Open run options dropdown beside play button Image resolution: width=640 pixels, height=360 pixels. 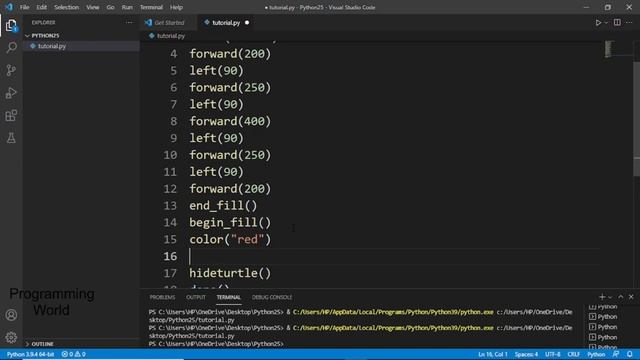(x=607, y=23)
